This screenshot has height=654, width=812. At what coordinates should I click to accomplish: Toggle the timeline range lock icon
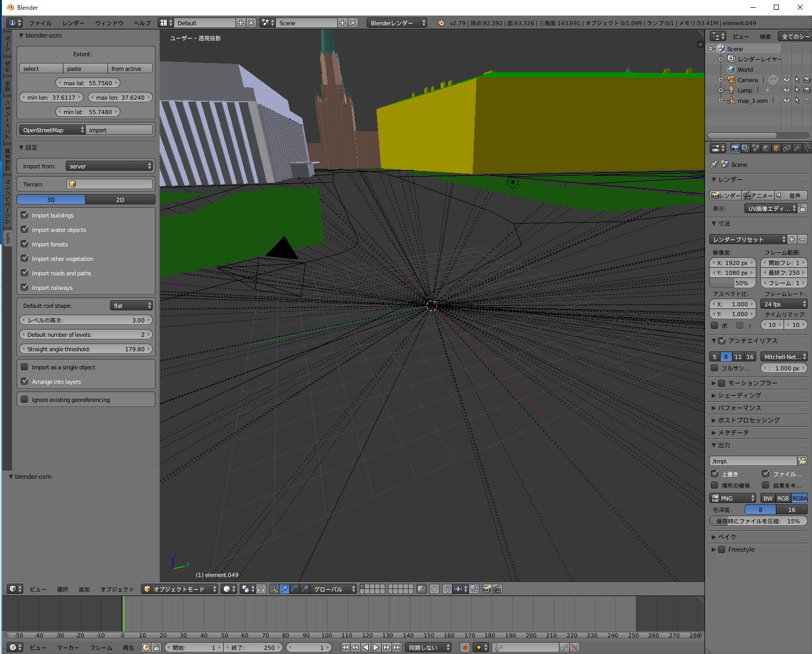pos(157,647)
